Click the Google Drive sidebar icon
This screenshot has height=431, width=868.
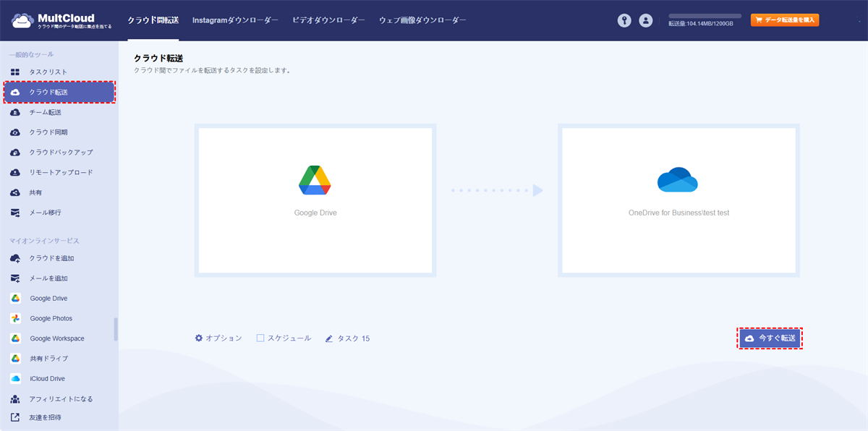pos(15,299)
